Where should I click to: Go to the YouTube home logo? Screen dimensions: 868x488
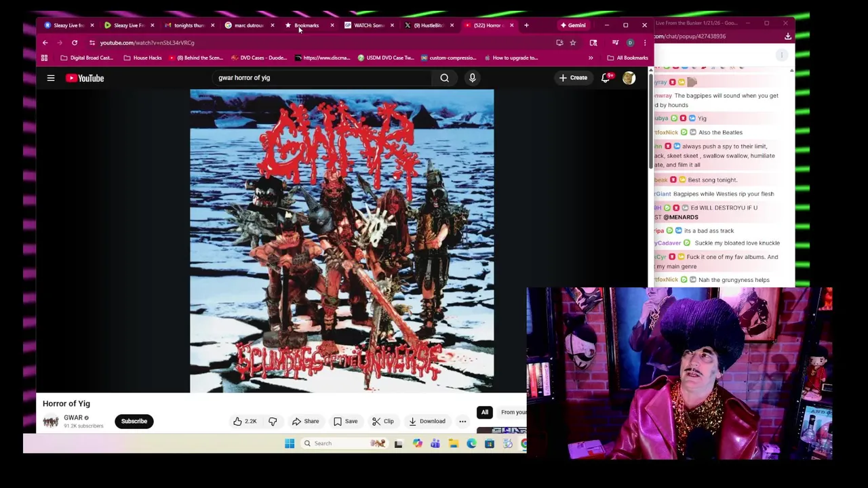tap(85, 78)
